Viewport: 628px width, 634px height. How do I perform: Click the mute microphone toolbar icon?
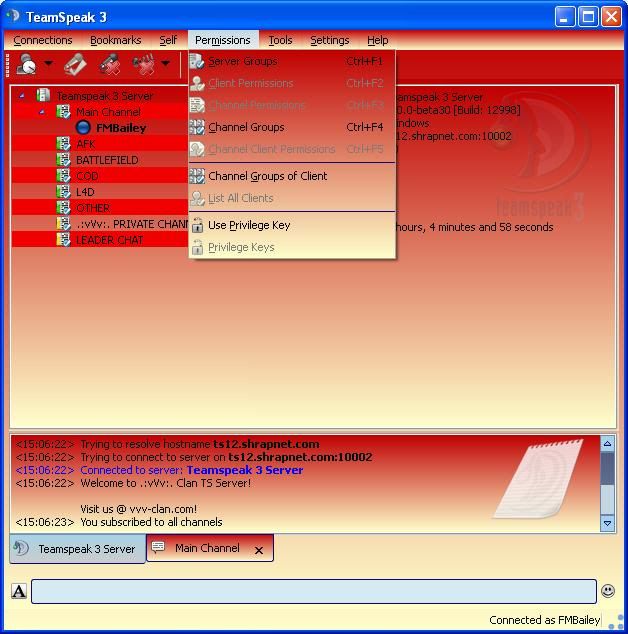pos(110,64)
